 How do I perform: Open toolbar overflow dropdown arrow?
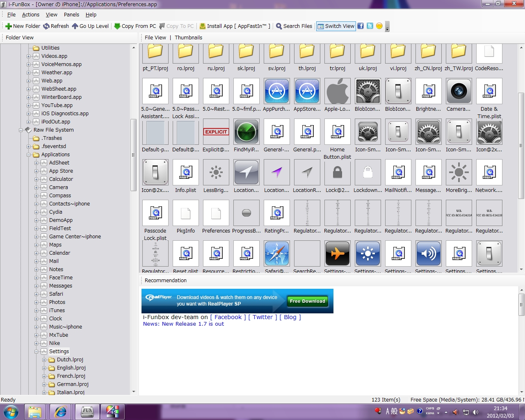click(387, 27)
